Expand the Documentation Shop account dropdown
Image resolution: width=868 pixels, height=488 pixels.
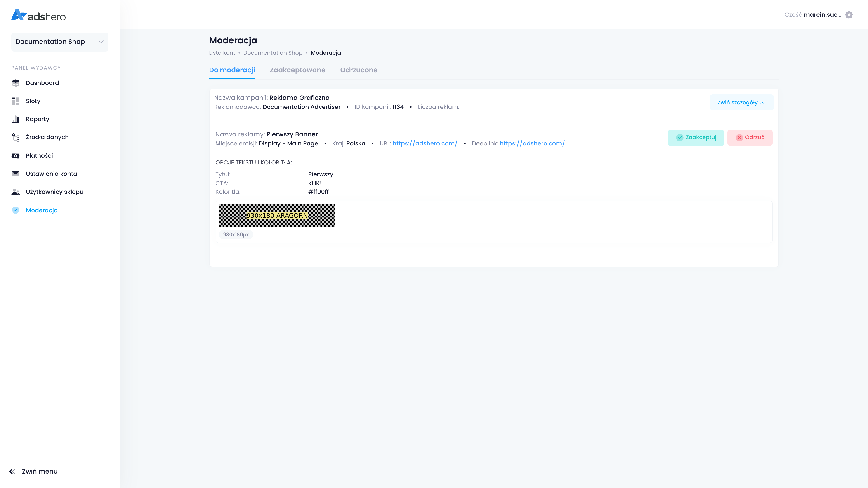point(60,42)
